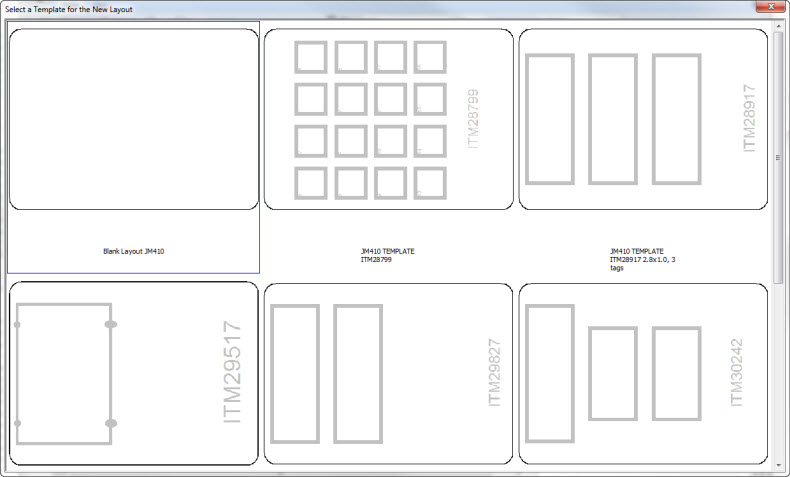Screen dimensions: 790x477
Task: Click the 'Blank Layout JM410' caption
Action: click(x=134, y=251)
